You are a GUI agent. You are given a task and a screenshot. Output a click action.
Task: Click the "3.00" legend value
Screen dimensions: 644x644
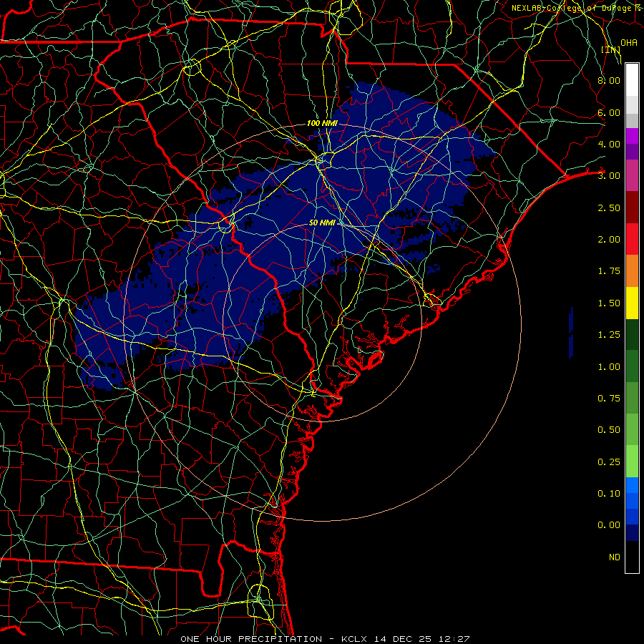[x=609, y=176]
